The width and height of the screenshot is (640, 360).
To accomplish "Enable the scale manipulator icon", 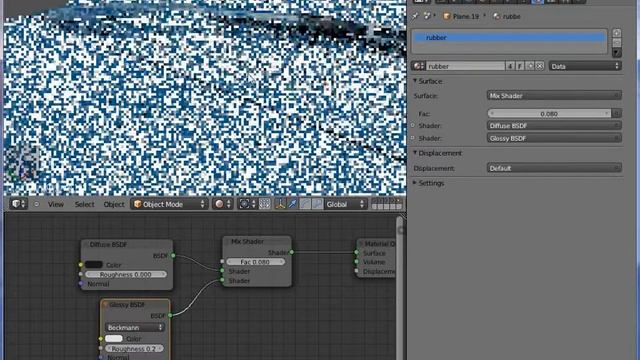I will [x=317, y=204].
